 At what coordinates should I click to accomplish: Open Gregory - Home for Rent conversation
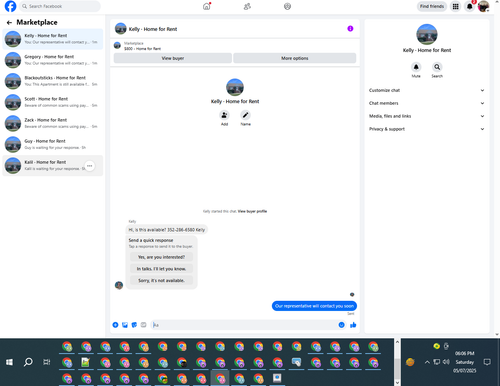coord(53,60)
